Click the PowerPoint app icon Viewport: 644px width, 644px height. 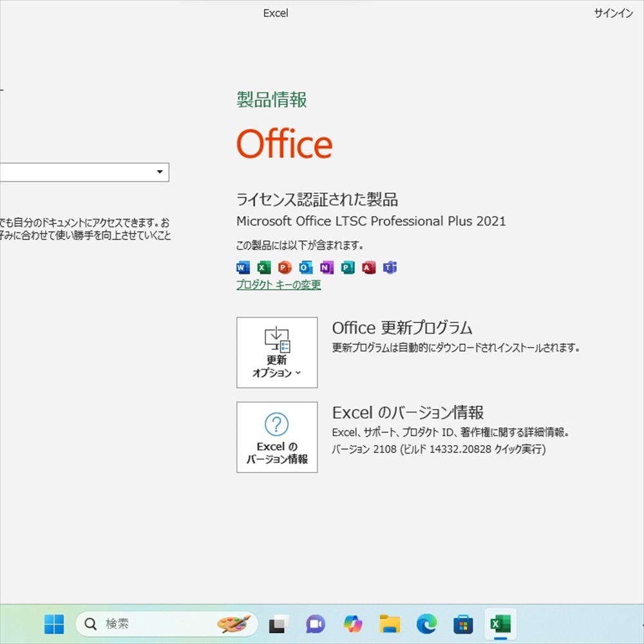click(x=285, y=268)
